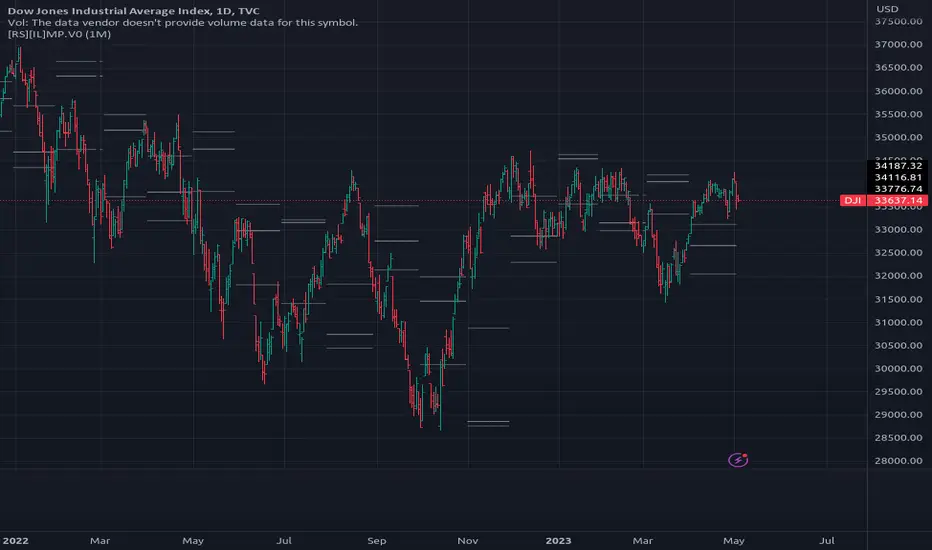932x550 pixels.
Task: Click the May 2022 time axis label
Action: tap(193, 540)
